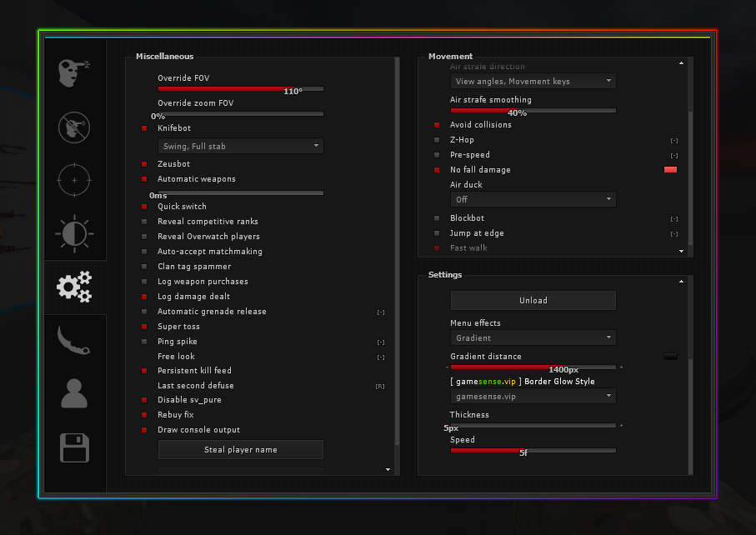Image resolution: width=756 pixels, height=535 pixels.
Task: Click Gradient distance plus increment
Action: [x=622, y=367]
